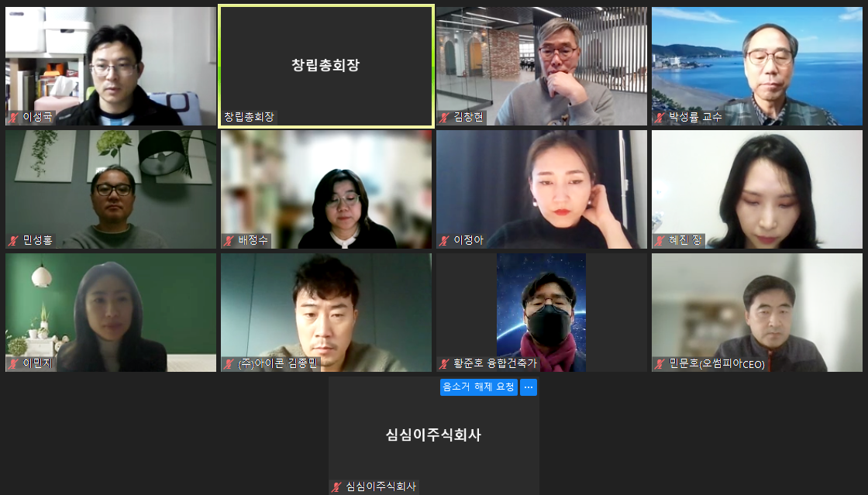The height and width of the screenshot is (495, 868).
Task: Select the 창립총회장 active speaker tile
Action: coord(326,67)
